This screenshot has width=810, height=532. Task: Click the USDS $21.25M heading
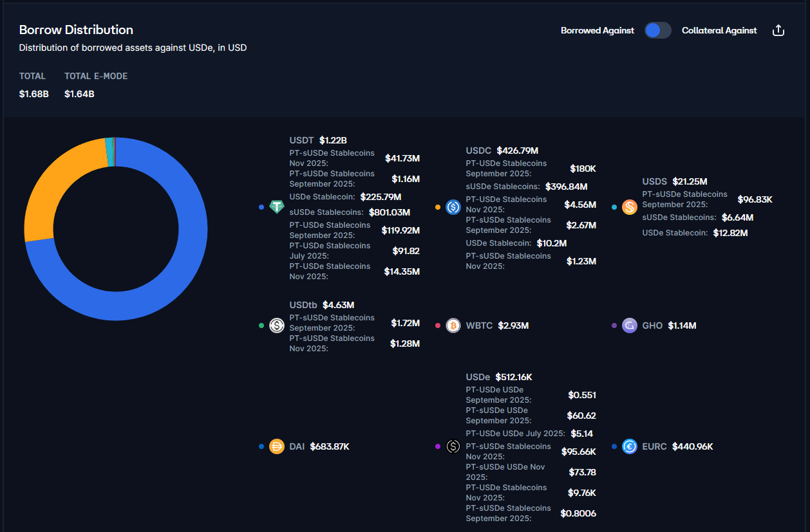coord(675,181)
